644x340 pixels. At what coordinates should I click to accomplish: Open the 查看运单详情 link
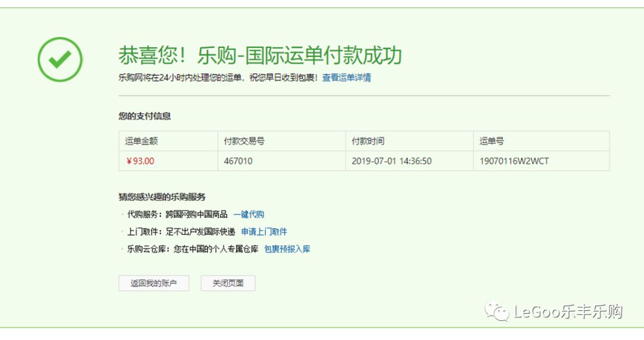tap(346, 78)
